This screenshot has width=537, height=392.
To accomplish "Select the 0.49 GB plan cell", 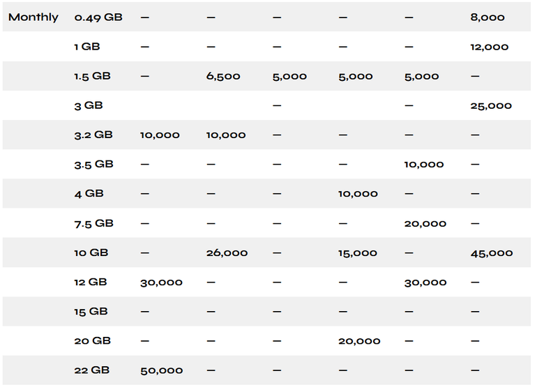I will pyautogui.click(x=98, y=17).
